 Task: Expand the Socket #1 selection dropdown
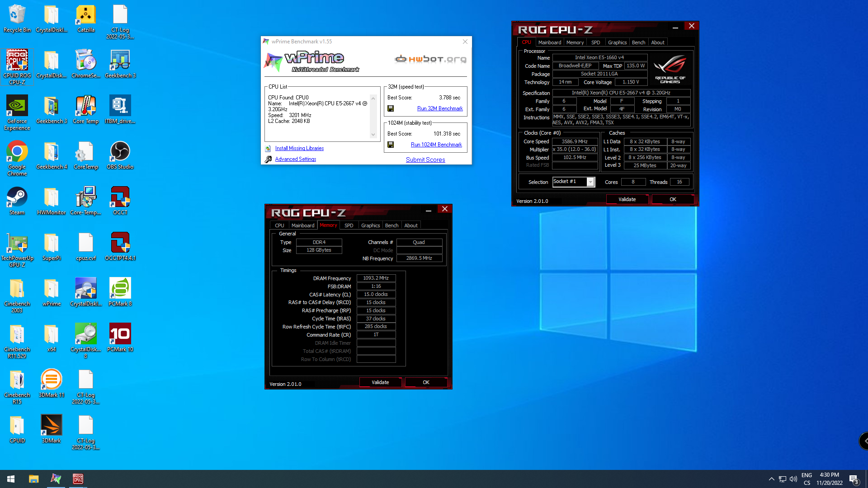tap(590, 182)
